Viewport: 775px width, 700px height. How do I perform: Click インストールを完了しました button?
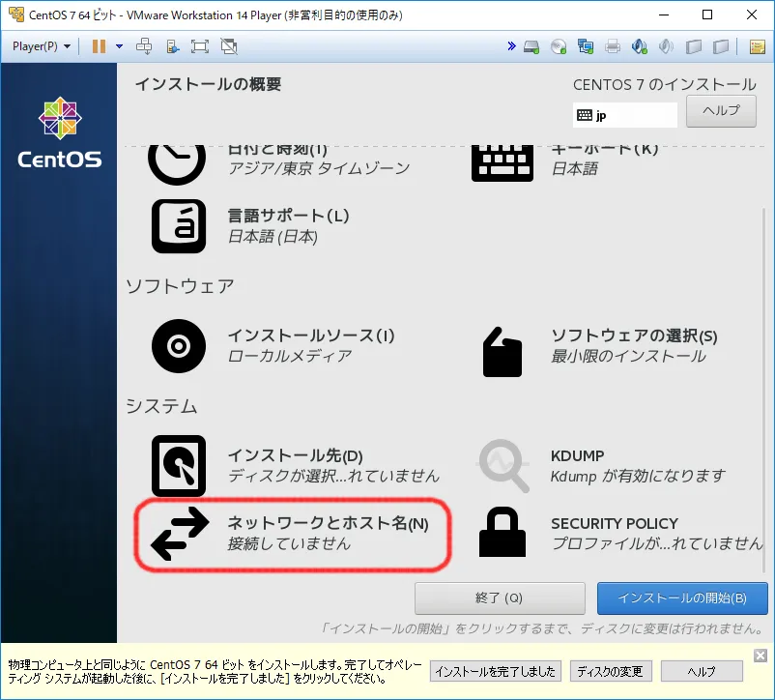pos(496,671)
